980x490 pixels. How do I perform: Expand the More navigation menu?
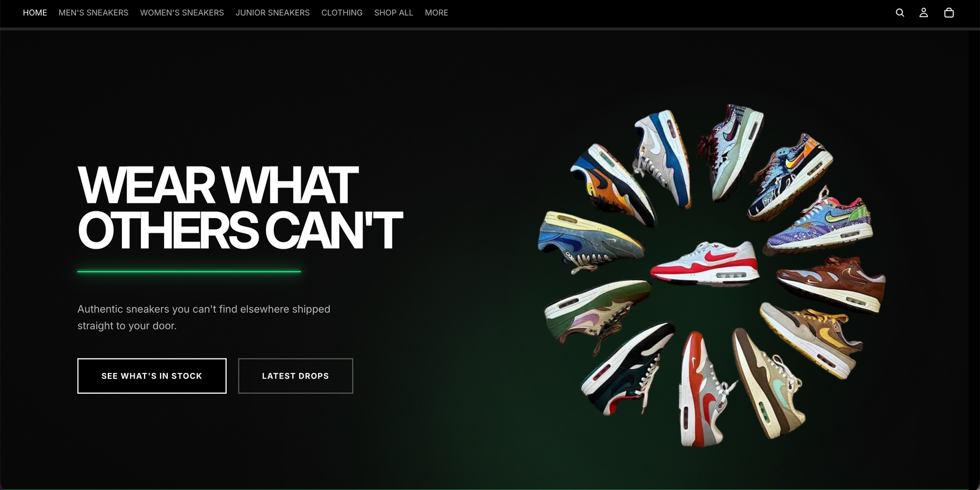point(437,13)
